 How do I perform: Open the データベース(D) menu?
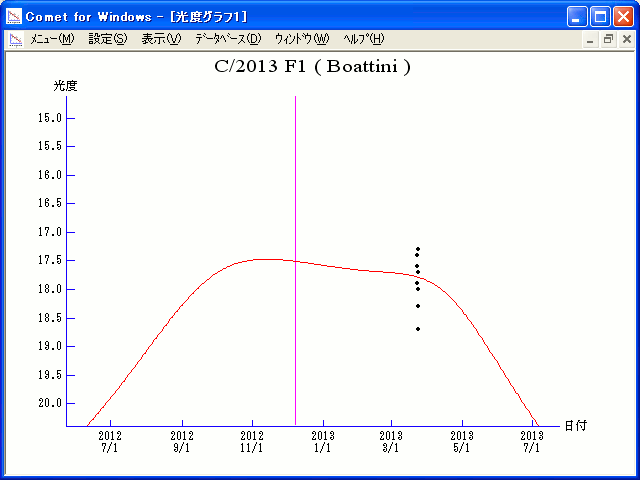click(228, 39)
